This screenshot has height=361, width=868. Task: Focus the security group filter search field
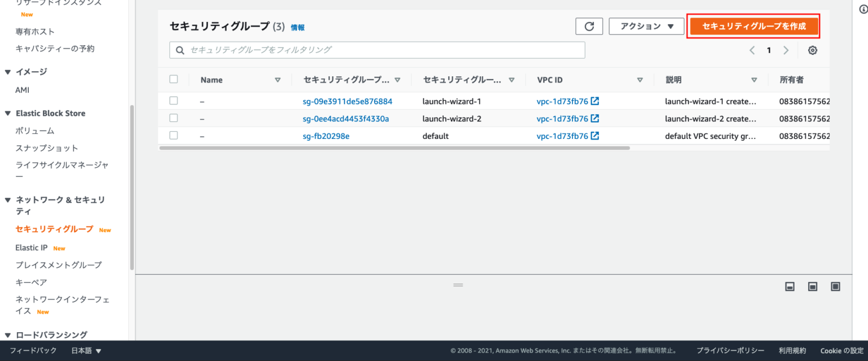pos(377,50)
